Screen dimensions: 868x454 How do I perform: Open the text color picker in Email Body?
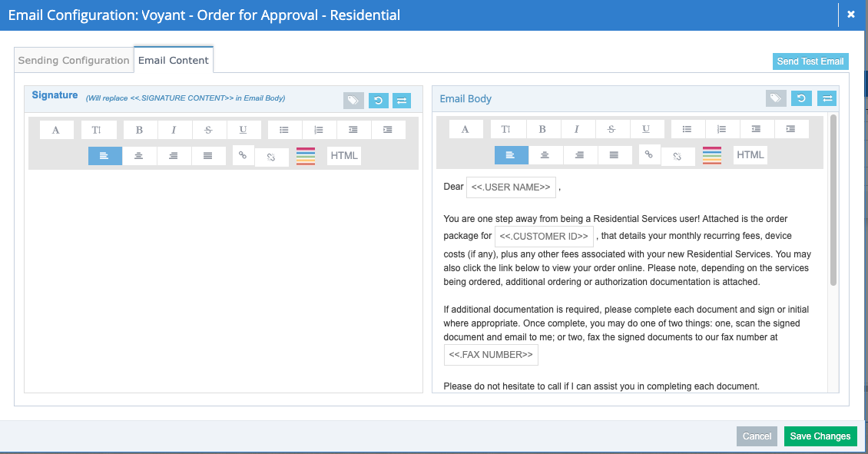point(711,155)
